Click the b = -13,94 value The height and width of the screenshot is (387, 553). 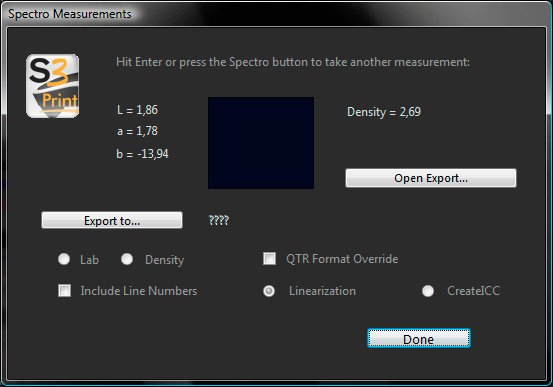tap(142, 154)
